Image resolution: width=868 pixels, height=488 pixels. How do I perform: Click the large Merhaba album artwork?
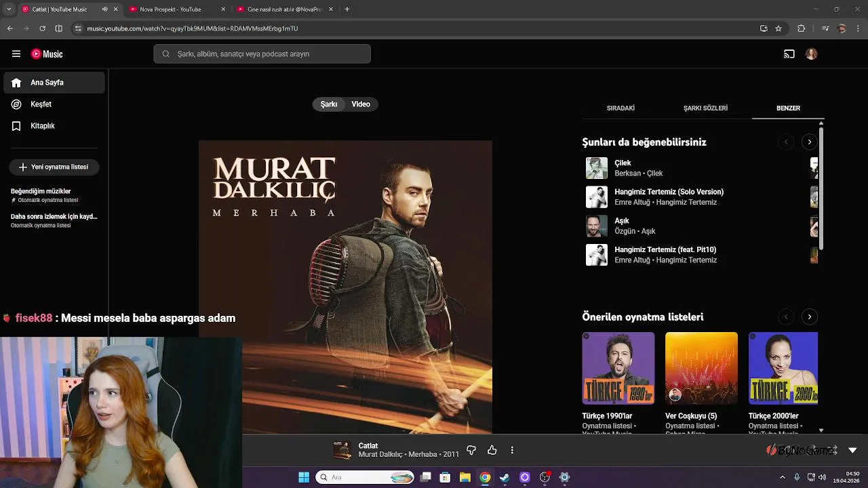[x=345, y=287]
